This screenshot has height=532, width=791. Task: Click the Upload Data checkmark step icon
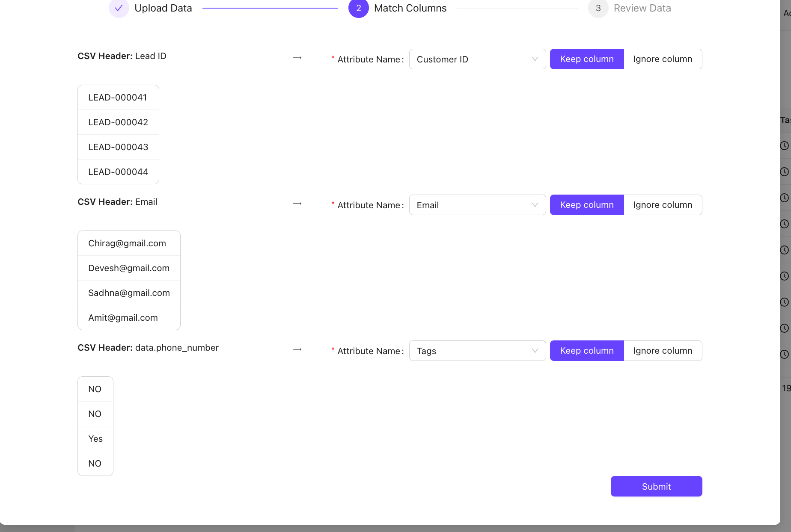[119, 8]
